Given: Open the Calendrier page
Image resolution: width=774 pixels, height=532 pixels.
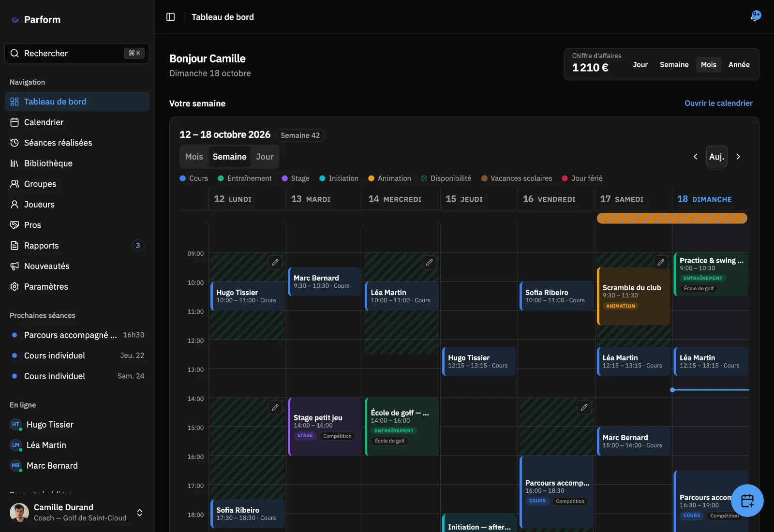Looking at the screenshot, I should tap(77, 122).
